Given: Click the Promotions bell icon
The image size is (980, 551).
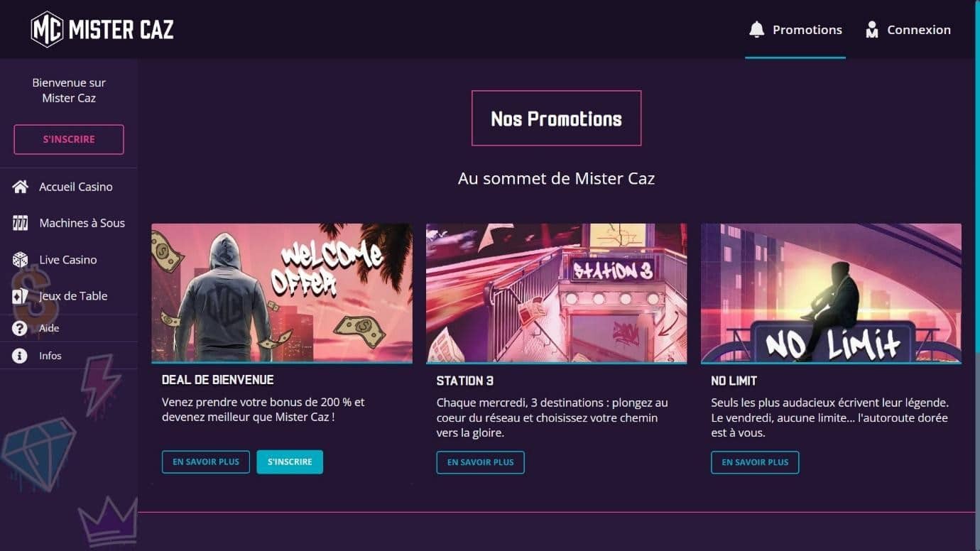Looking at the screenshot, I should (757, 29).
